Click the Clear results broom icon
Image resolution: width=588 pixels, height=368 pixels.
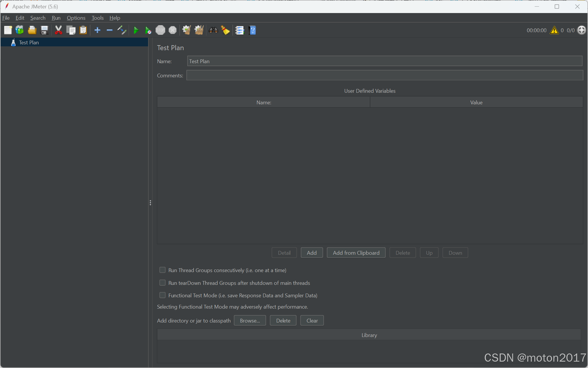[x=186, y=30]
